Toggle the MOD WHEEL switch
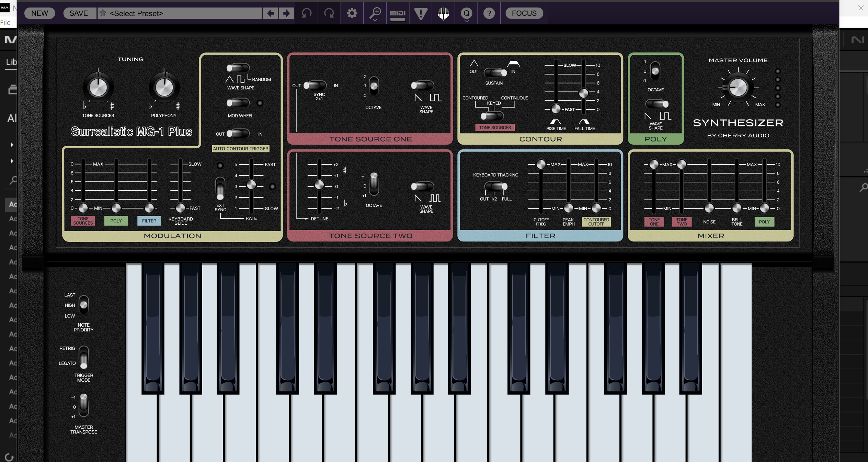Viewport: 868px width, 462px height. [238, 103]
